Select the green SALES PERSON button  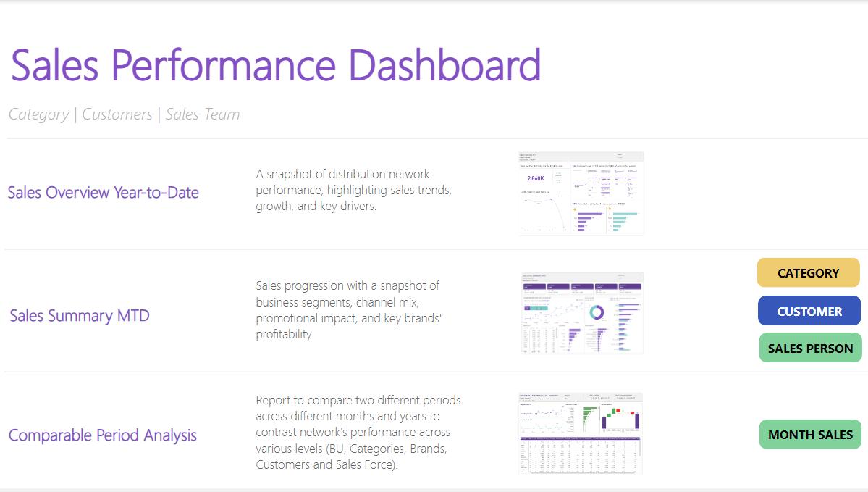click(x=810, y=349)
